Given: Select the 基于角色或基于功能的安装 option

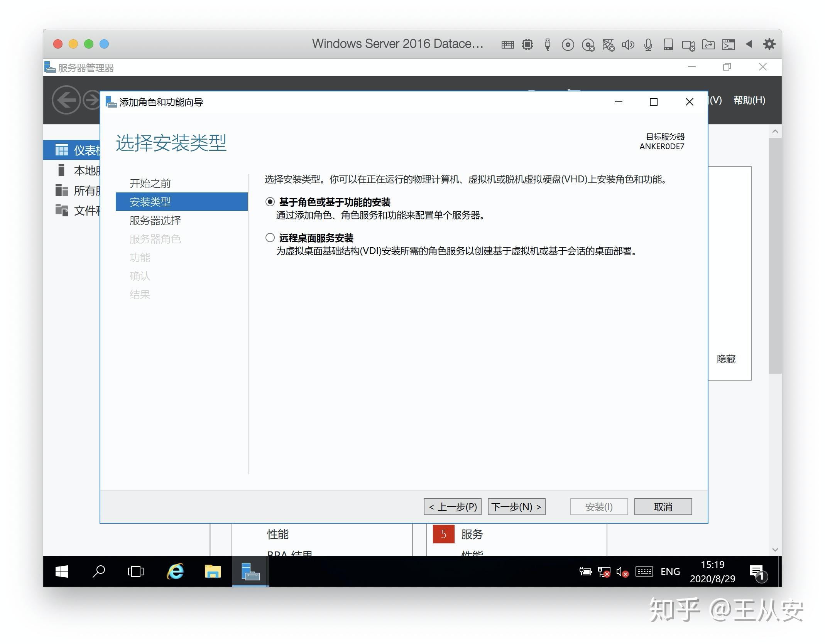Looking at the screenshot, I should tap(269, 201).
